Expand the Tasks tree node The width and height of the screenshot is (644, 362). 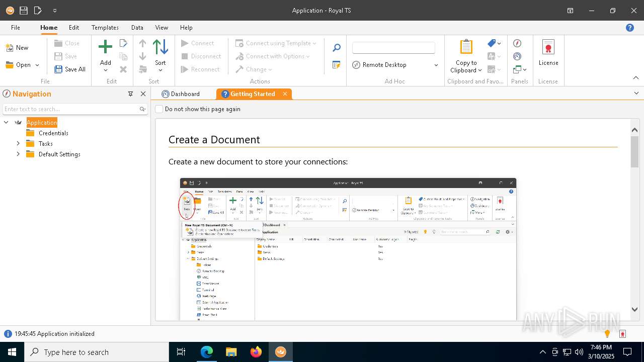[x=18, y=144]
